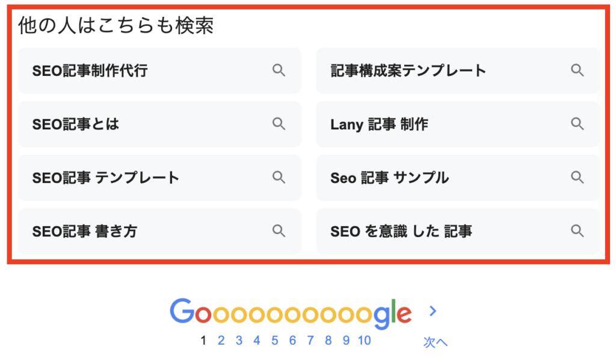Jump to results page 5

point(275,341)
